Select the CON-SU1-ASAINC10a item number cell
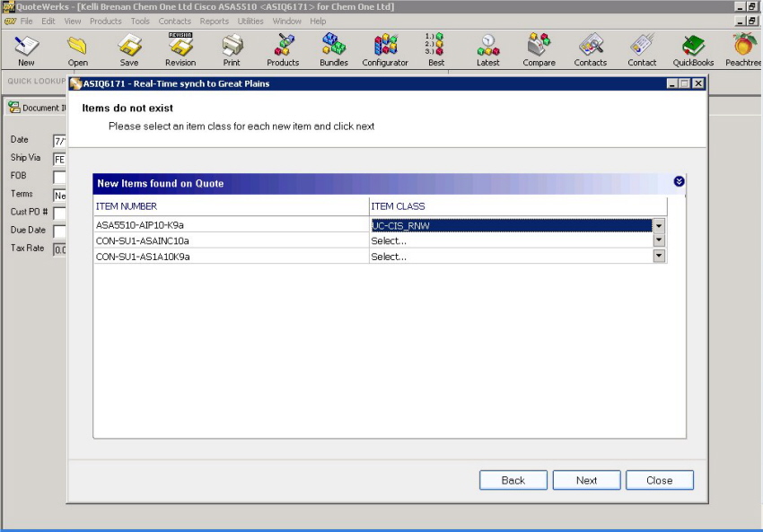The width and height of the screenshot is (763, 532). pos(231,240)
